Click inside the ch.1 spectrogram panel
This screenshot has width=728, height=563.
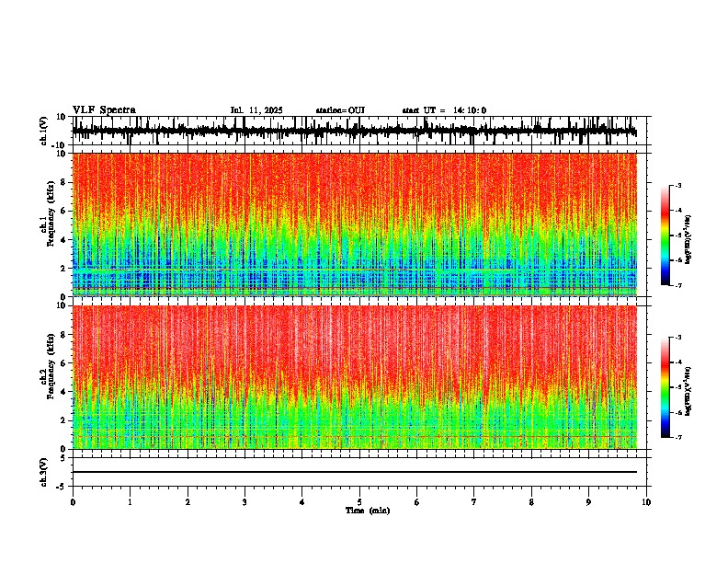[x=355, y=224]
